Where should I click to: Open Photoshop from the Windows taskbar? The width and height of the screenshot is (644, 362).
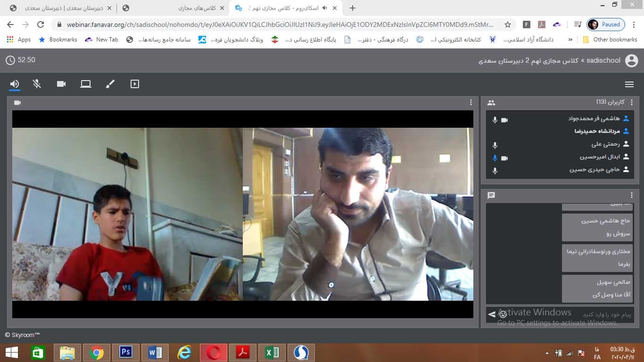pos(125,352)
